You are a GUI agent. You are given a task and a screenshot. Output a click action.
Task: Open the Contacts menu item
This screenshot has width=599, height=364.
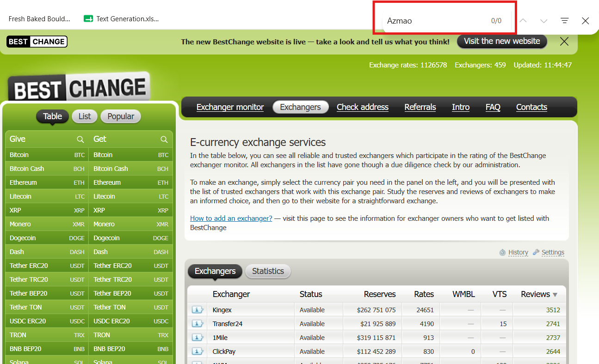532,107
